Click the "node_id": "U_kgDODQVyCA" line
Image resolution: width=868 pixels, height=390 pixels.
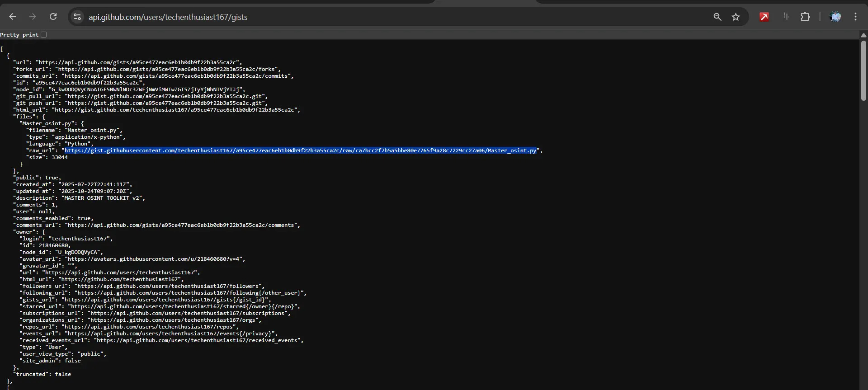61,252
